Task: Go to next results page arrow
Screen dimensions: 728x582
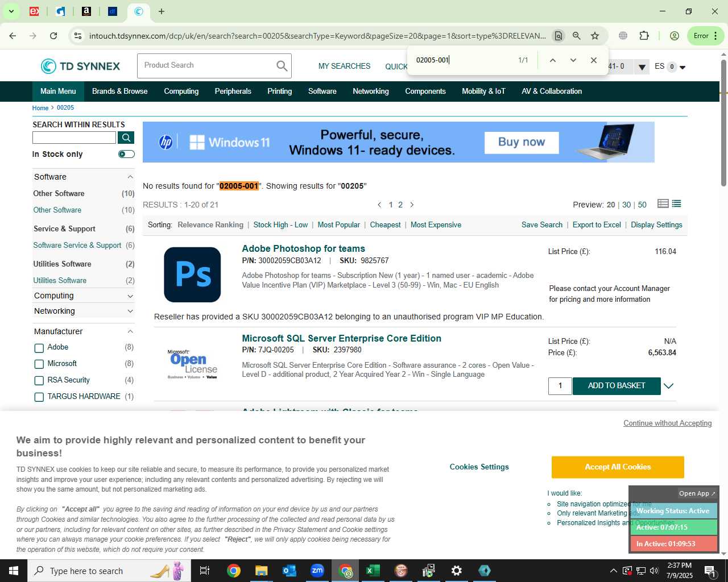Action: [412, 205]
